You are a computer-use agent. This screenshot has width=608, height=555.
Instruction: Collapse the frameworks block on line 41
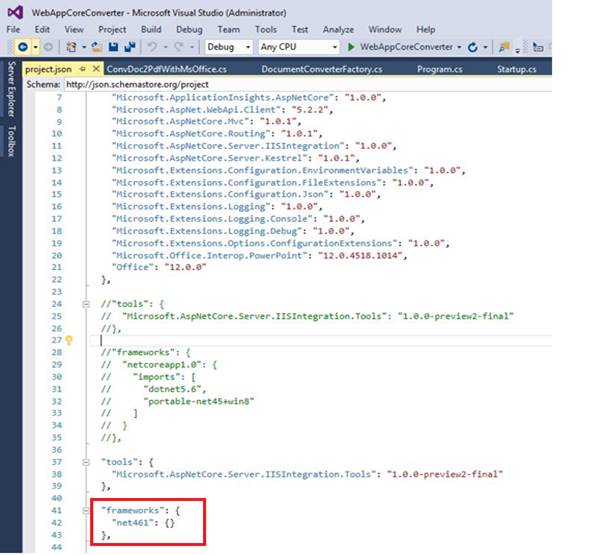(x=86, y=511)
